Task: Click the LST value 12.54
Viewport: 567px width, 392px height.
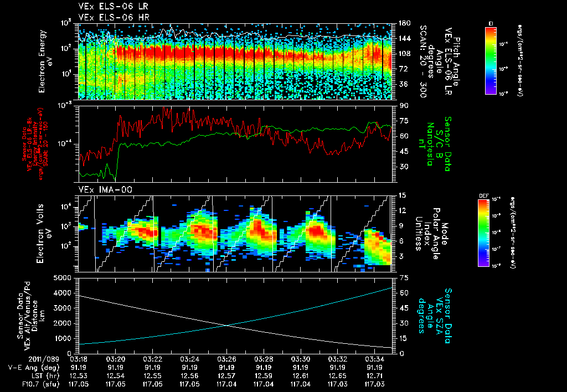Action: click(x=115, y=376)
